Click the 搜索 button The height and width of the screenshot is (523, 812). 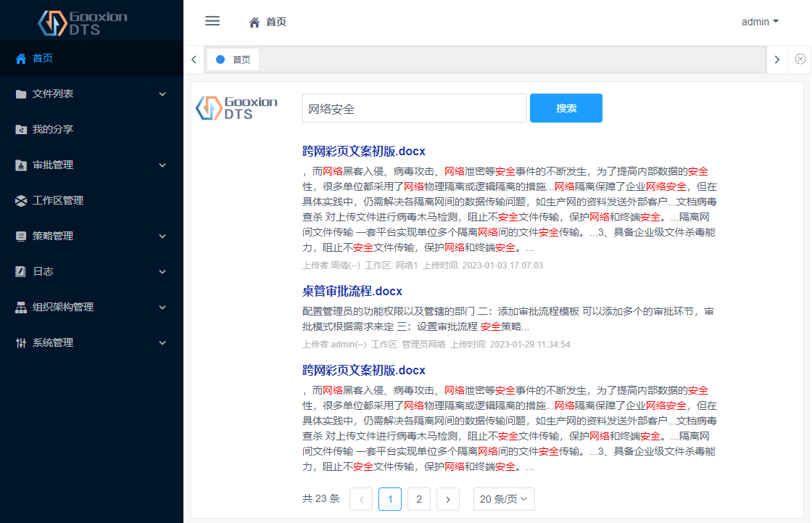565,108
